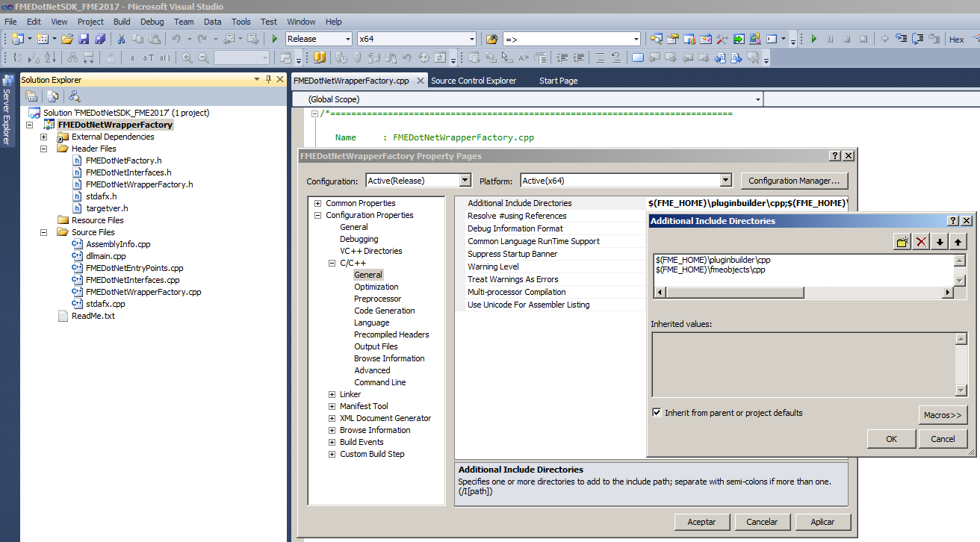Viewport: 980px width, 542px height.
Task: Add new line in Include Directories dialog
Action: coord(903,242)
